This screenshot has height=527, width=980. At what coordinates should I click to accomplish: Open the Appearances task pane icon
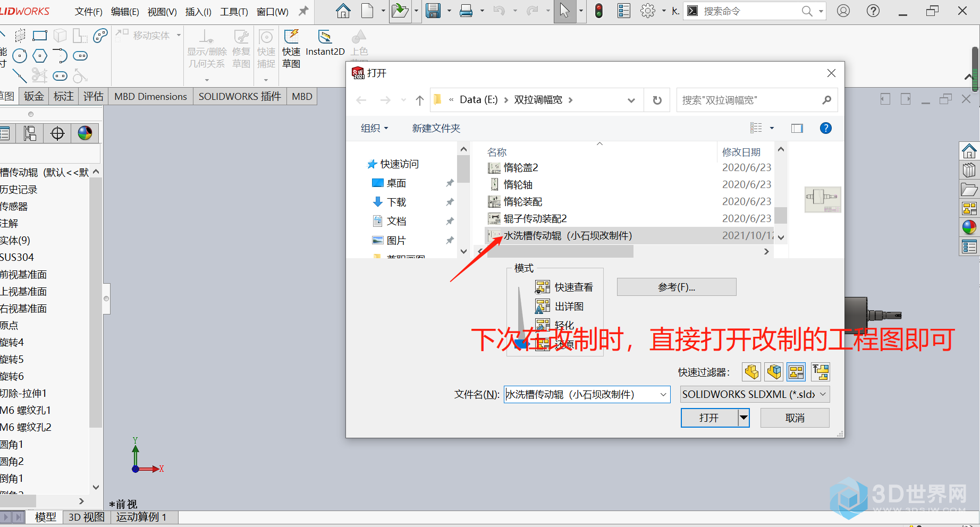(x=969, y=227)
